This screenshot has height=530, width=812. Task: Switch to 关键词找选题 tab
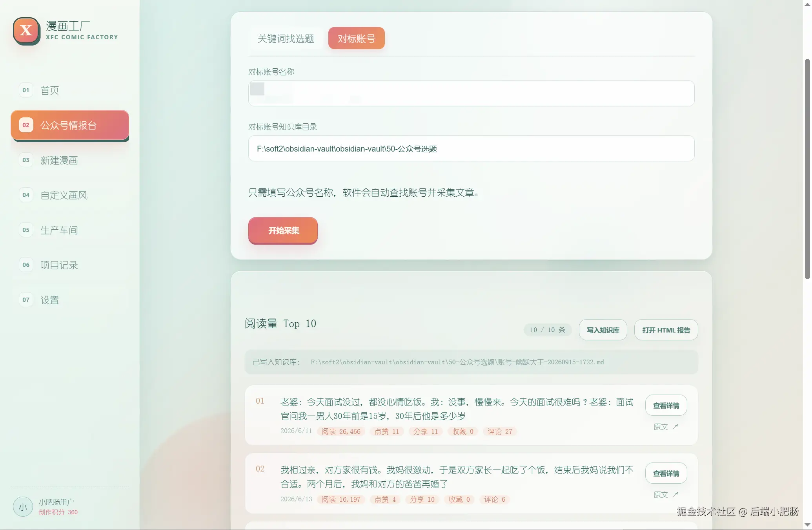pos(286,38)
